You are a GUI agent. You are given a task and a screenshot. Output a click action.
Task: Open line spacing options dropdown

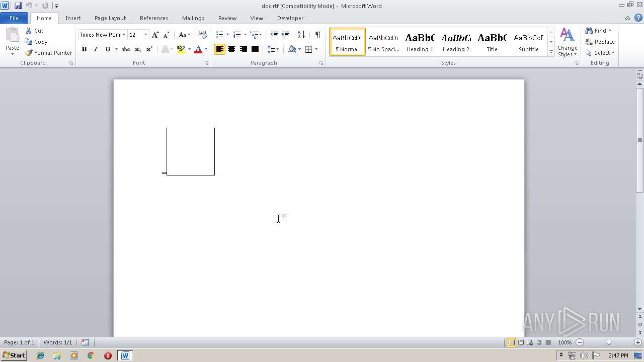click(x=273, y=49)
